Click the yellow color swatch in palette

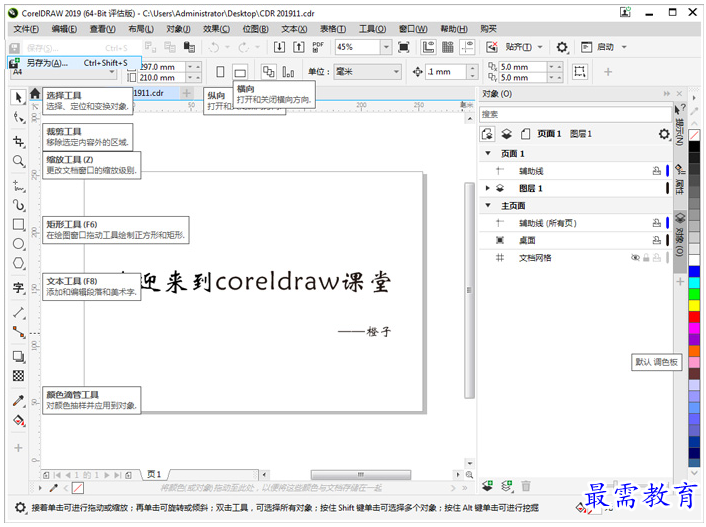694,306
